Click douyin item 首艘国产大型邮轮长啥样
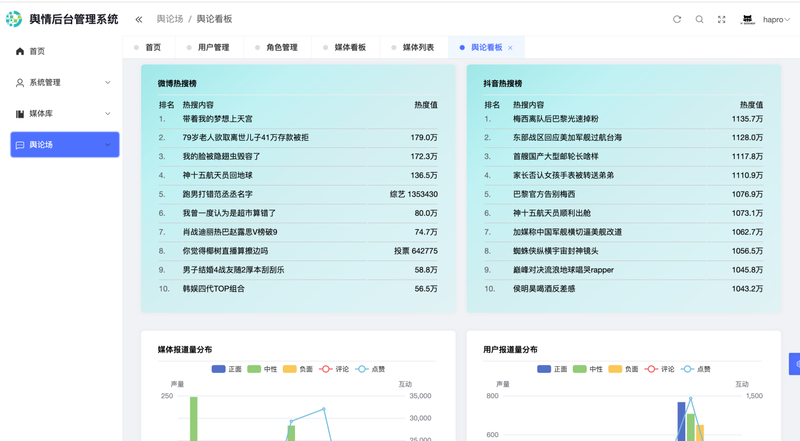This screenshot has height=441, width=800. pos(556,157)
